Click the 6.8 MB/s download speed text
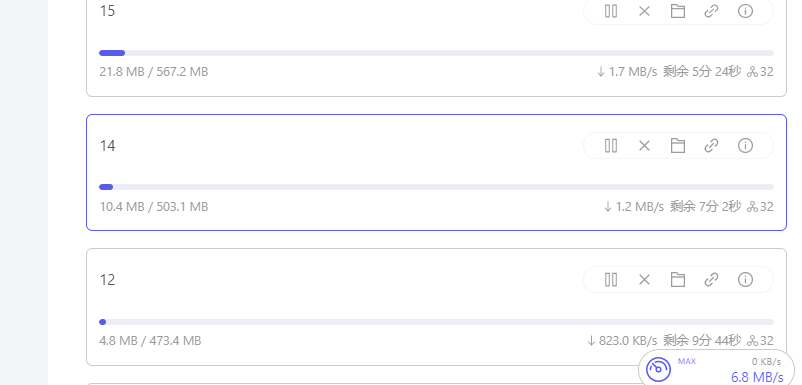 click(756, 377)
